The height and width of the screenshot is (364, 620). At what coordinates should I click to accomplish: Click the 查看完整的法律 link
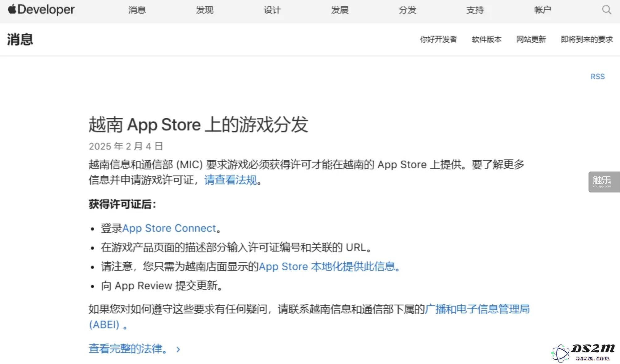click(x=128, y=349)
